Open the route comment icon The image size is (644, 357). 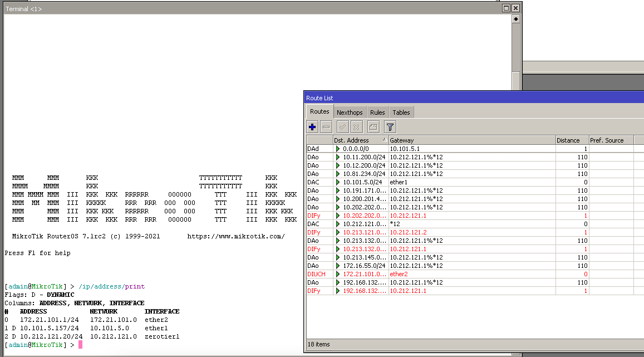tap(373, 126)
